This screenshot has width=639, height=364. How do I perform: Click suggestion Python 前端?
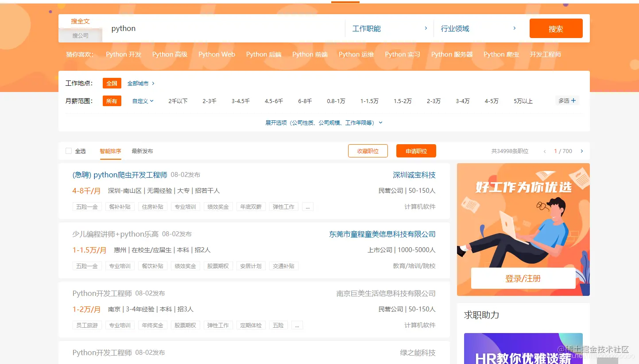click(x=310, y=54)
